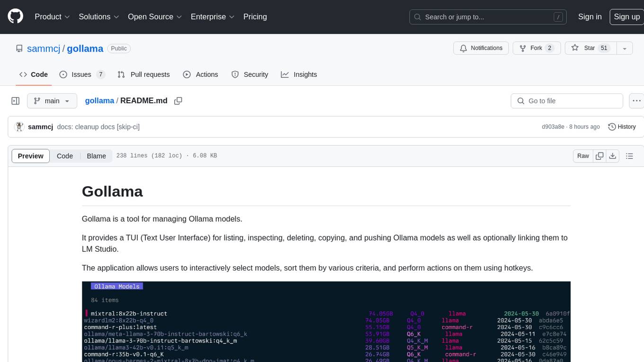Copy the README.md file path

(x=178, y=101)
